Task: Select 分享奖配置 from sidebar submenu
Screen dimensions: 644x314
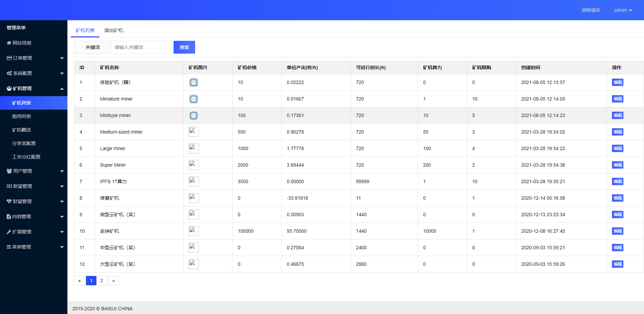Action: click(24, 143)
